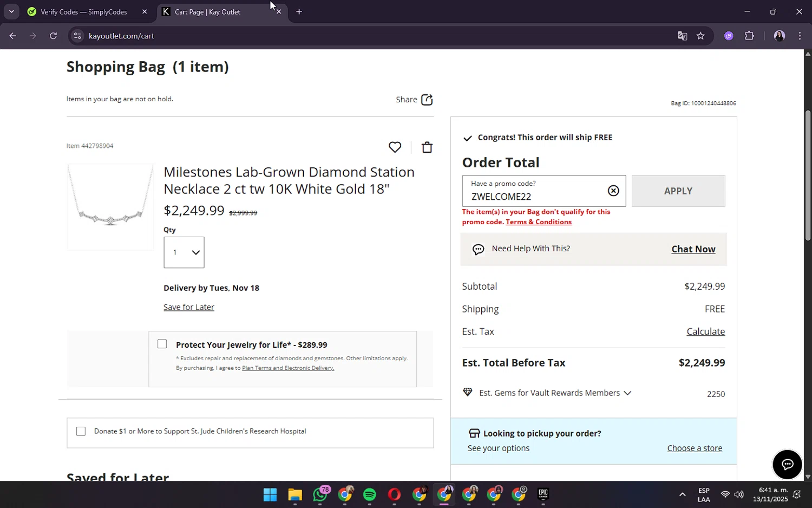
Task: View site information icon in address bar
Action: [77, 36]
